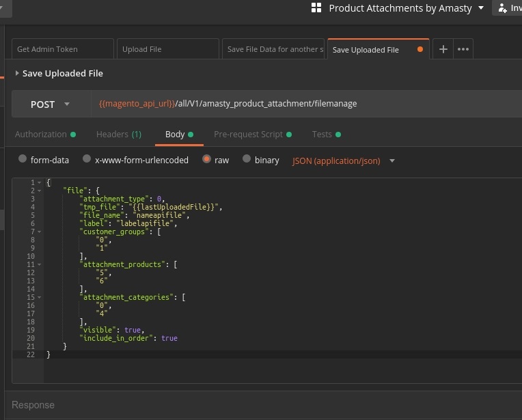The image size is (522, 420).
Task: Open the JSON (application/json) type dropdown
Action: point(392,161)
